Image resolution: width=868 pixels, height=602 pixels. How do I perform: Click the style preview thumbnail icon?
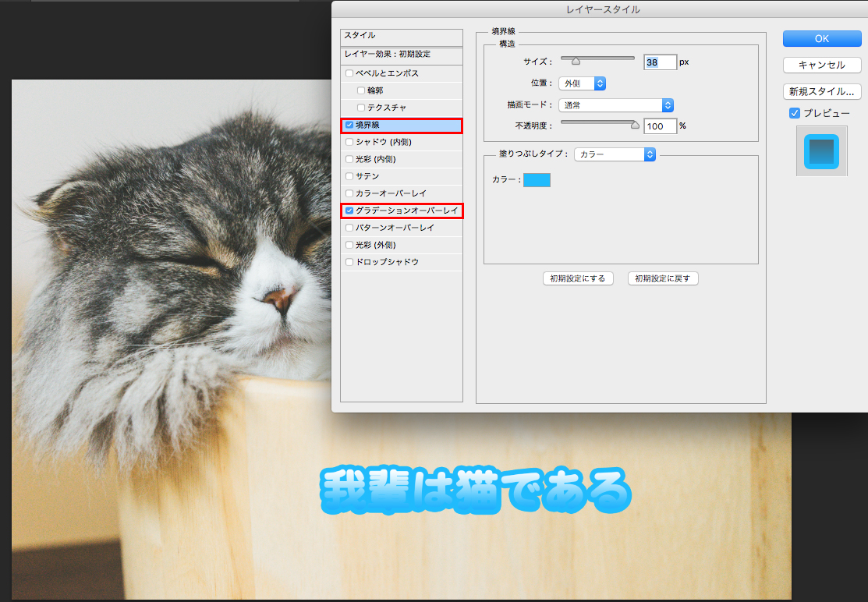821,151
